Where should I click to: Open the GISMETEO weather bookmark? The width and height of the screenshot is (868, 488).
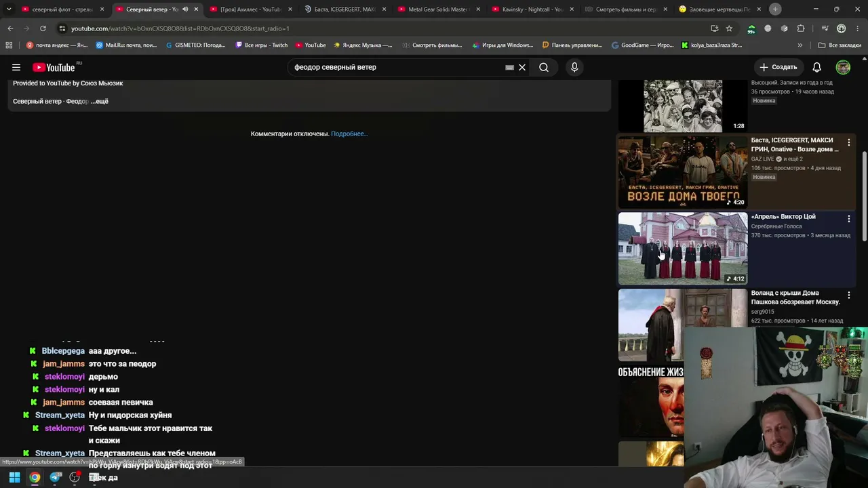pos(196,45)
